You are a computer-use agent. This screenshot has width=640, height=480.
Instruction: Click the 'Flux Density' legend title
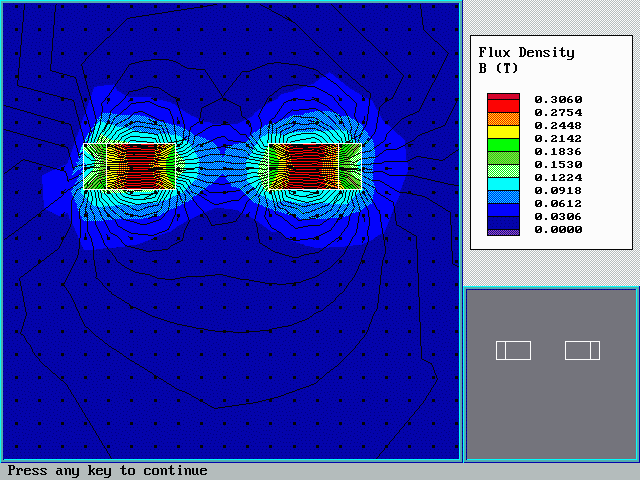click(526, 53)
